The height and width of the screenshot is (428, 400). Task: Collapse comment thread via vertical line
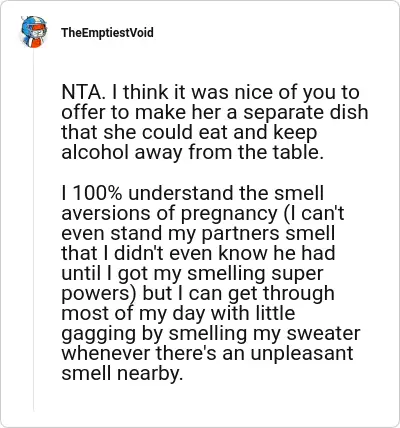pos(33,230)
